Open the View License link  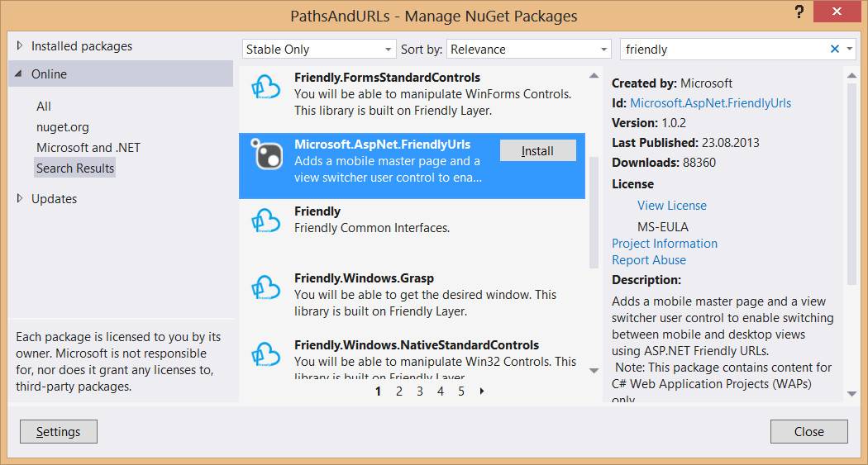click(671, 206)
